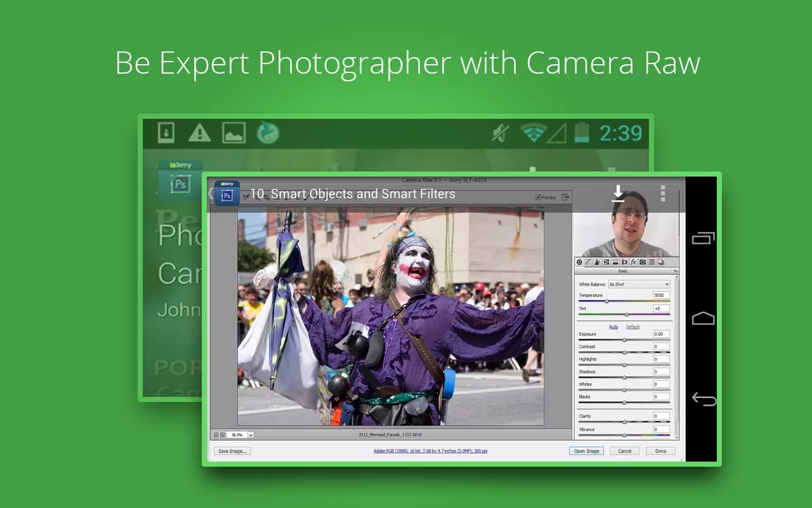Click the Clarity value field
Viewport: 812px width, 508px height.
click(662, 417)
